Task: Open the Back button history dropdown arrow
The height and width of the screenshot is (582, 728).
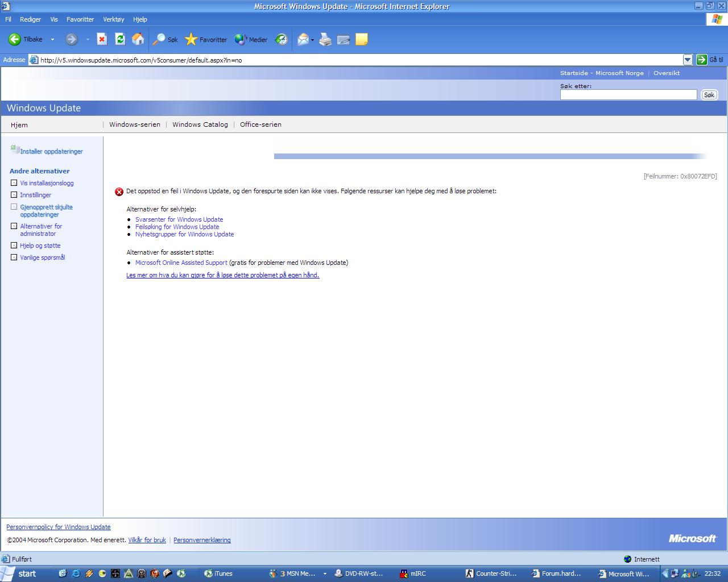Action: (52, 39)
